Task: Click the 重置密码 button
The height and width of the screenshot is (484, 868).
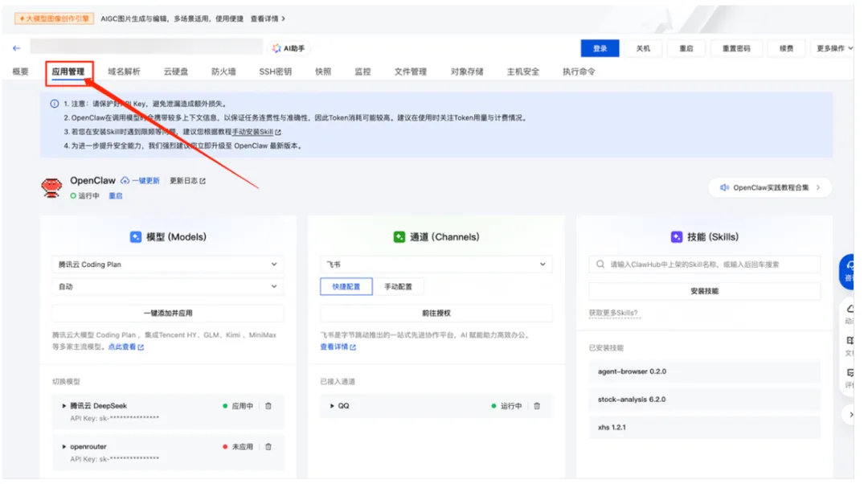Action: coord(736,48)
